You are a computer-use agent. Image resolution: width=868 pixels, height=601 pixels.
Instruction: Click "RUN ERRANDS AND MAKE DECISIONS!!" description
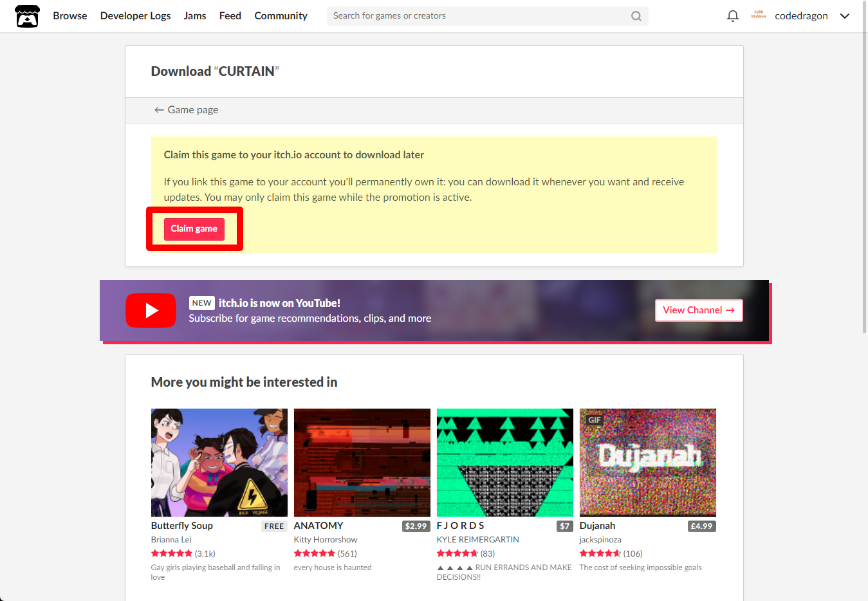click(x=504, y=572)
